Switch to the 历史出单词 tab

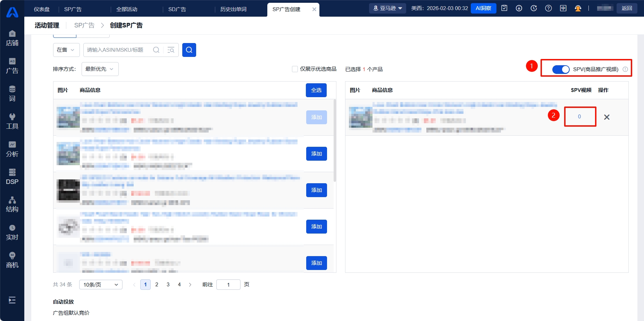(233, 9)
